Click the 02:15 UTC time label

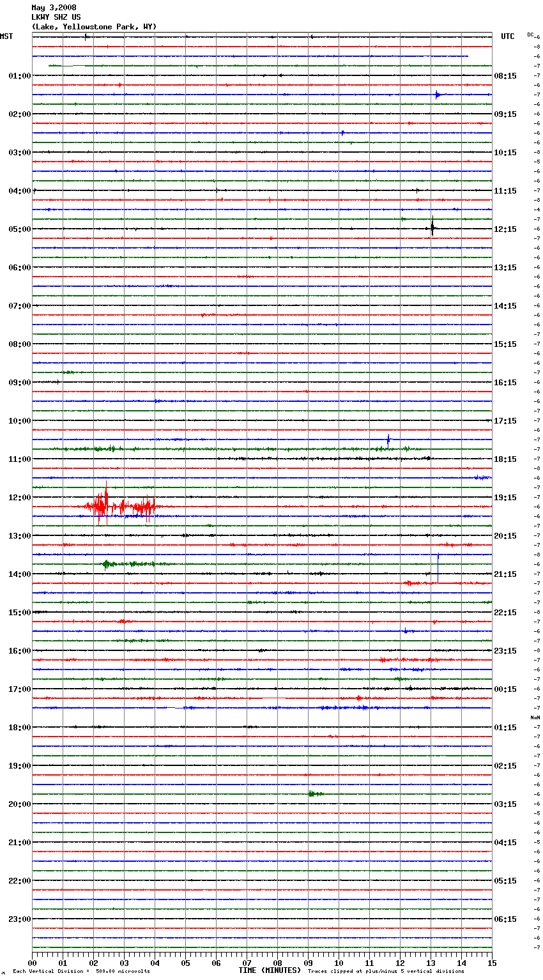click(505, 766)
